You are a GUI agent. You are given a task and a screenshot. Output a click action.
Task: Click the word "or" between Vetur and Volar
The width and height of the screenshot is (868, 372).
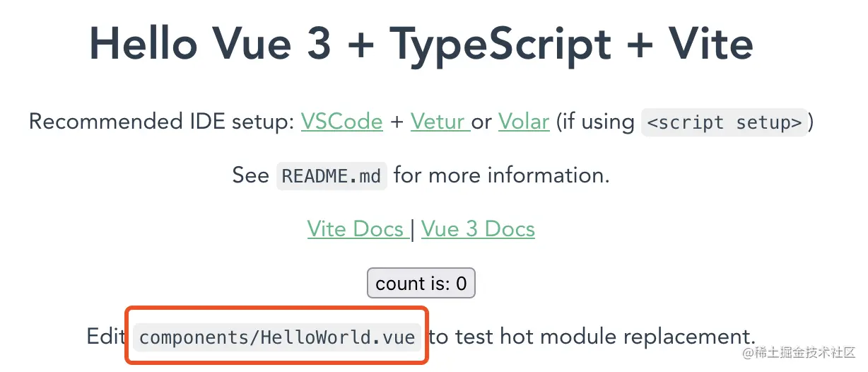tap(483, 123)
